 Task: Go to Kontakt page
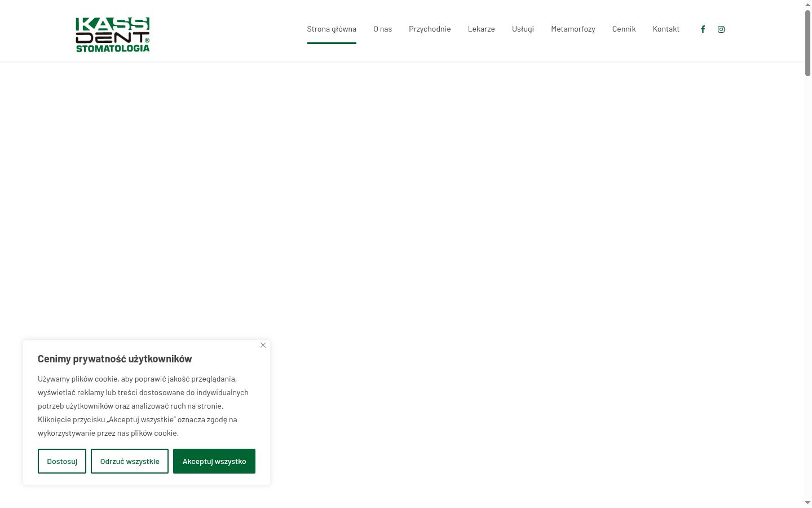pos(666,29)
